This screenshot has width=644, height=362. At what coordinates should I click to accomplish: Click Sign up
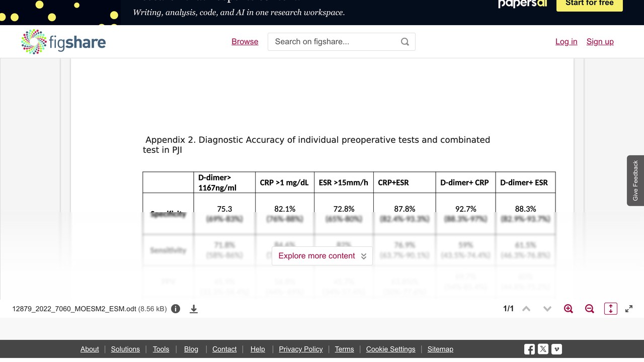(x=600, y=42)
